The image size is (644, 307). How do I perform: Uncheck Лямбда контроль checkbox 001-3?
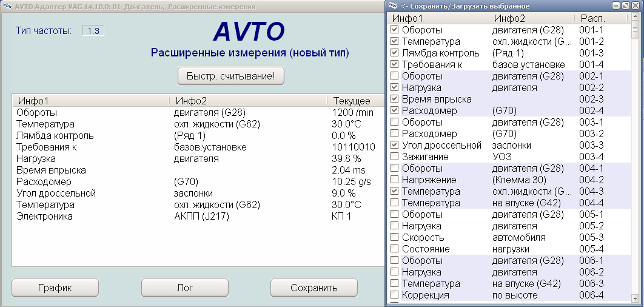tap(394, 53)
